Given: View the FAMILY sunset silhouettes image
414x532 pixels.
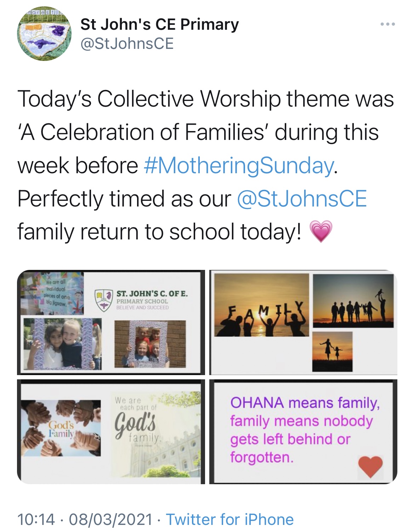Looking at the screenshot, I should tap(303, 323).
